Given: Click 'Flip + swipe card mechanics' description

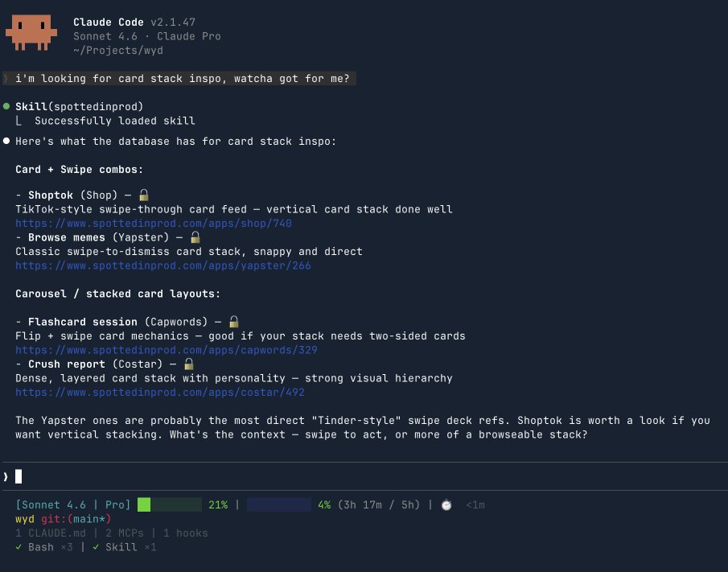Looking at the screenshot, I should pos(240,336).
